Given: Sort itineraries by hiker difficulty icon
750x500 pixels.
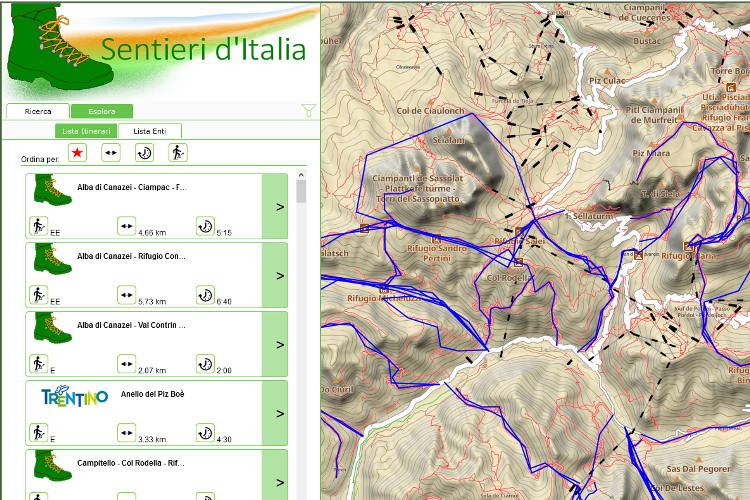Looking at the screenshot, I should pyautogui.click(x=177, y=153).
